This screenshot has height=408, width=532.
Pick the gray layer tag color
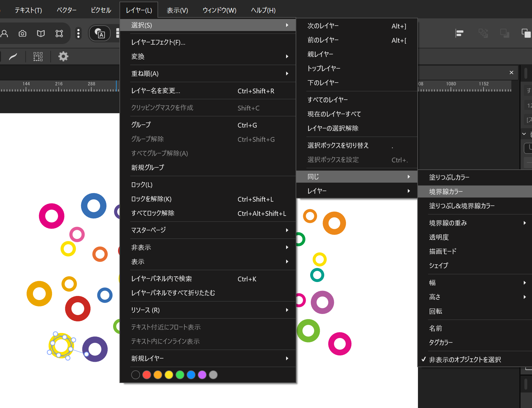pyautogui.click(x=213, y=375)
